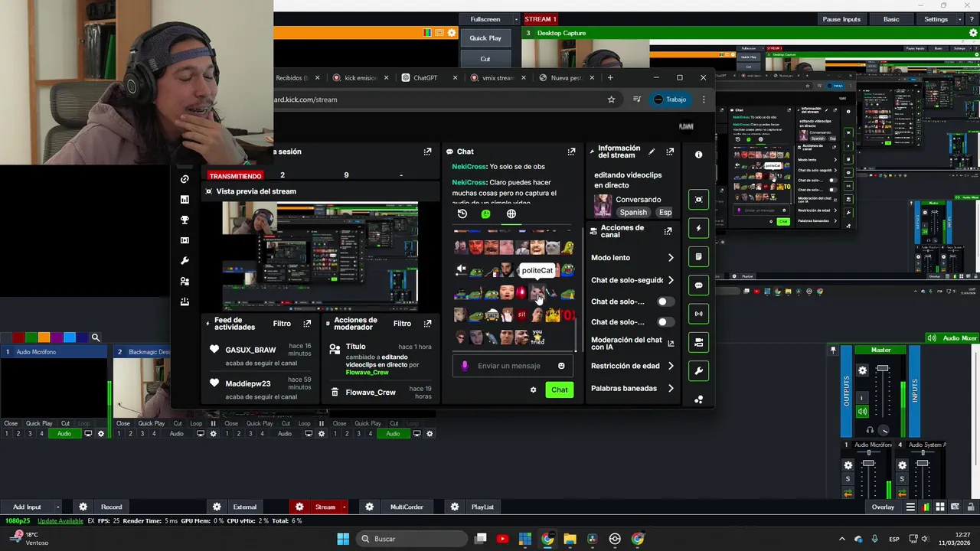This screenshot has height=551, width=980.
Task: Select politeCat emote in emote picker
Action: tap(537, 293)
